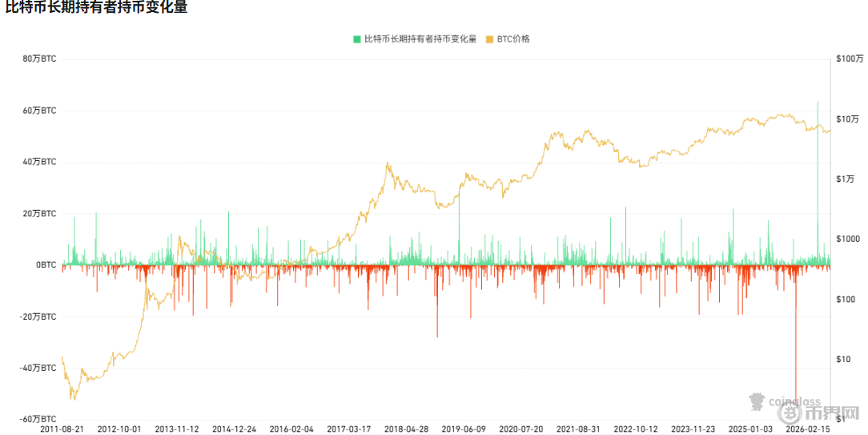This screenshot has height=435, width=868.
Task: Toggle the yellow BTC价格 legend swatch
Action: [x=489, y=39]
